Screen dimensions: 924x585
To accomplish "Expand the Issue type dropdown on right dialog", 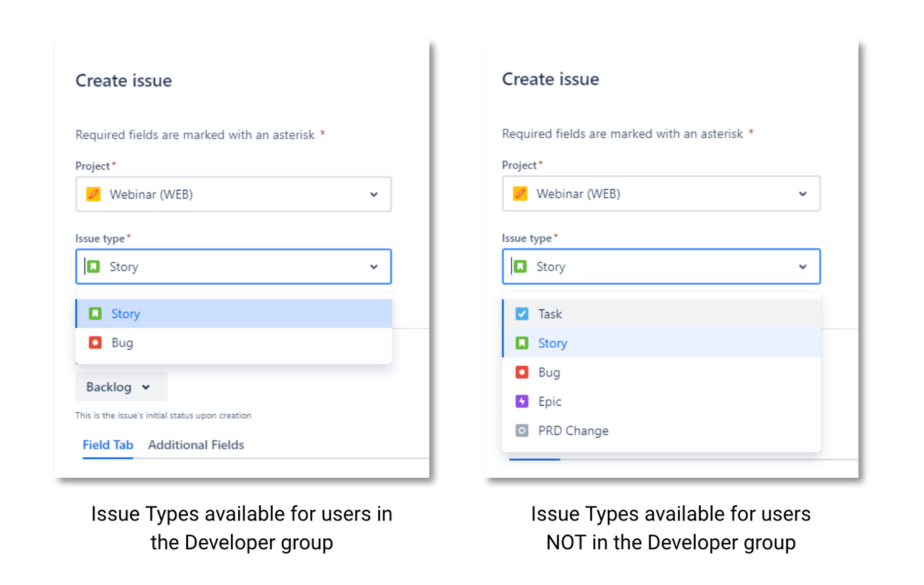I will pyautogui.click(x=803, y=266).
